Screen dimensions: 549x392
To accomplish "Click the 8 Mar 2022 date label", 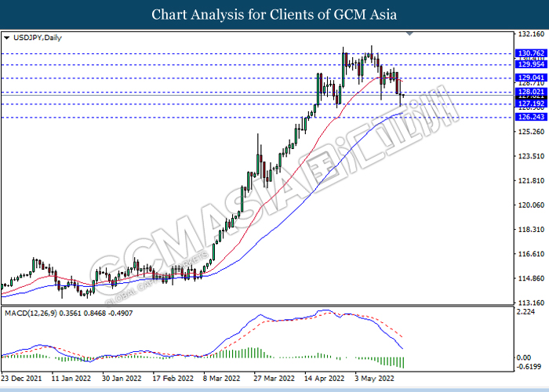I will pyautogui.click(x=221, y=379).
